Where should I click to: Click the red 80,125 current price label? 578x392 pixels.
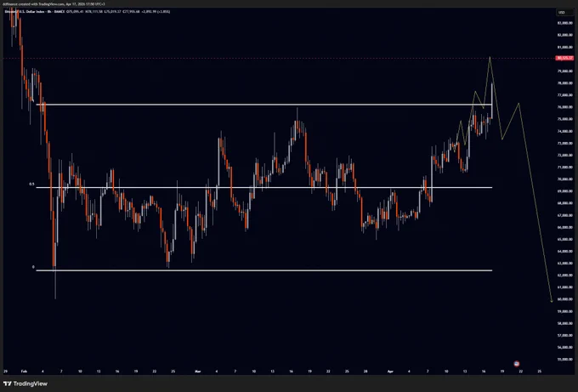pyautogui.click(x=564, y=58)
